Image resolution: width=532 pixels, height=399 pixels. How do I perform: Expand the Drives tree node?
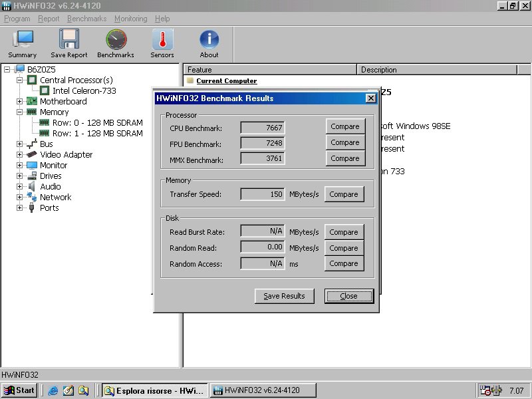pos(20,176)
